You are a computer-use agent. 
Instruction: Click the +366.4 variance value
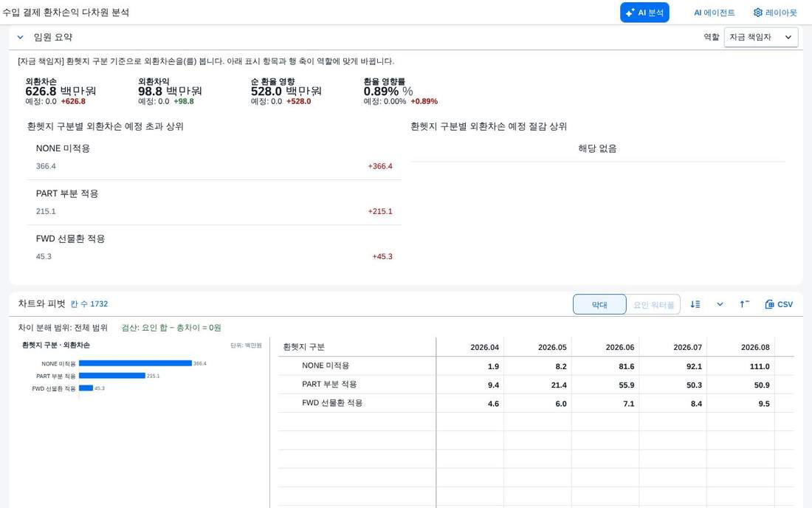point(380,166)
